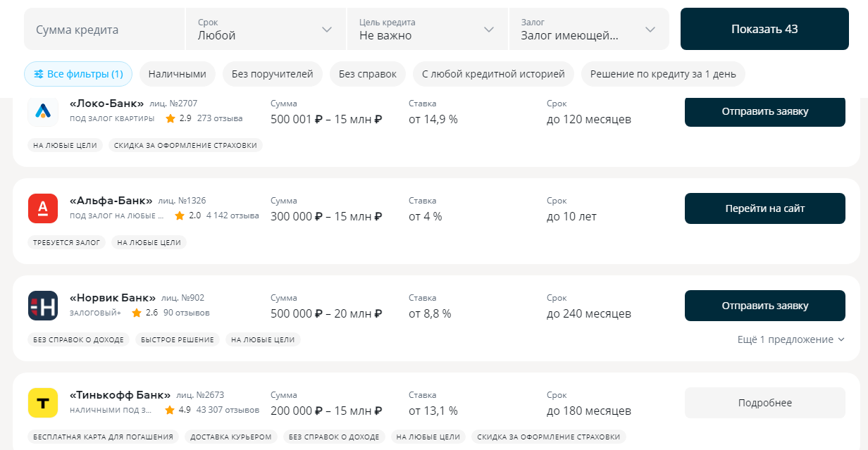Open the 'Срок' dropdown
This screenshot has width=868, height=450.
(x=266, y=29)
